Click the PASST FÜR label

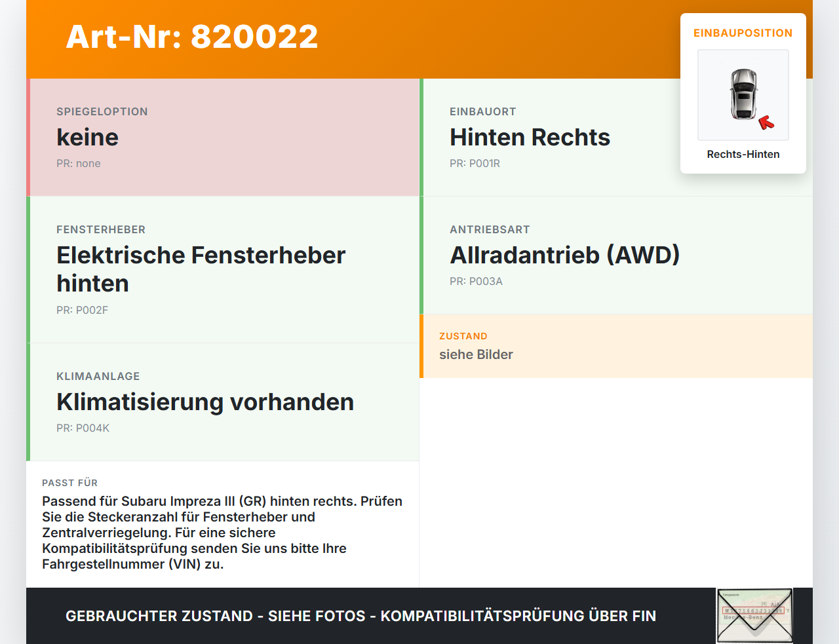coord(69,483)
